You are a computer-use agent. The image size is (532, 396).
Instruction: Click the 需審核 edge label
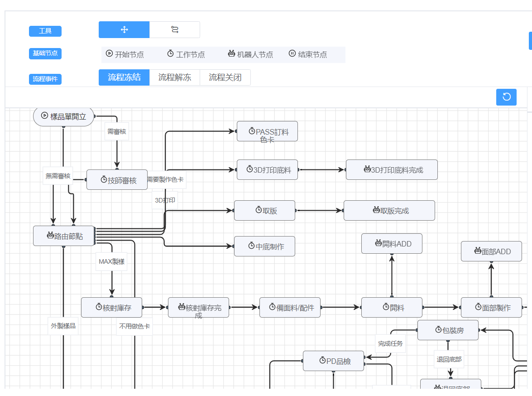[117, 131]
